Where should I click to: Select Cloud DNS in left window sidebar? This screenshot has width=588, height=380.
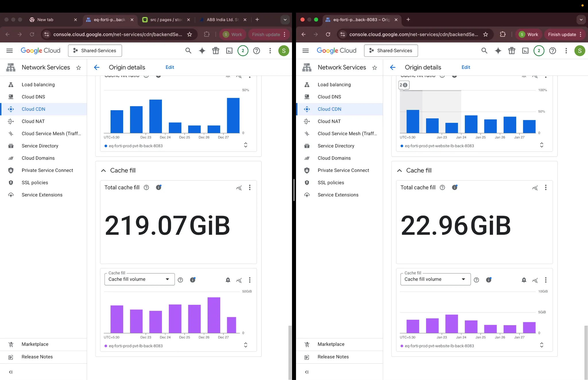click(43, 97)
